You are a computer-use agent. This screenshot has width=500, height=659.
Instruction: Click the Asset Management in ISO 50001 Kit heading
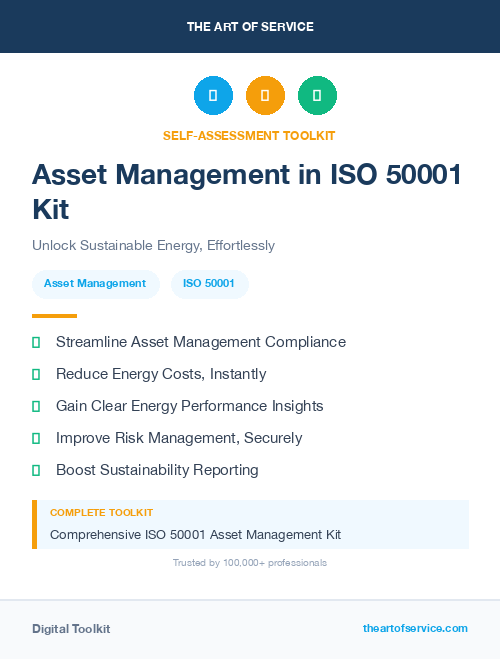(x=247, y=192)
